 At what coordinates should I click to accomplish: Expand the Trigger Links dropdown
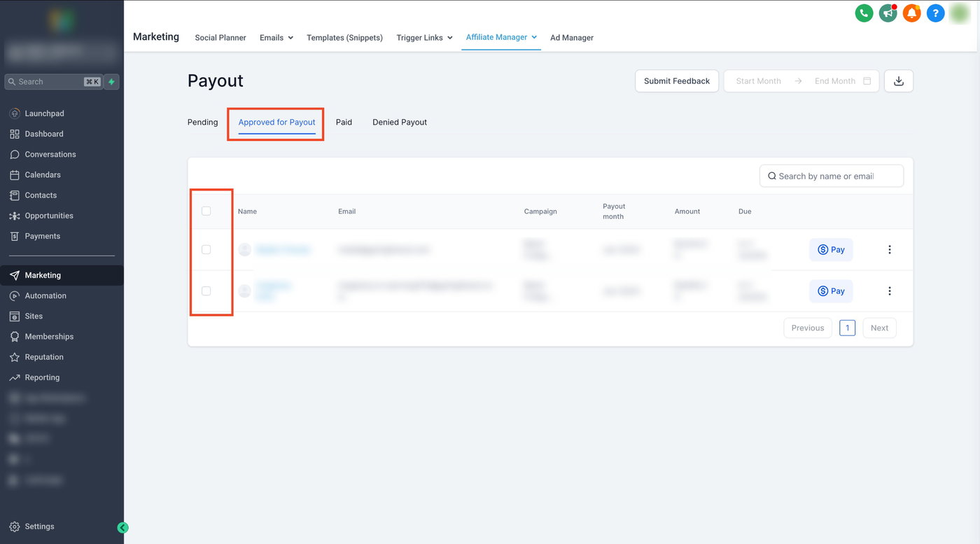tap(424, 38)
